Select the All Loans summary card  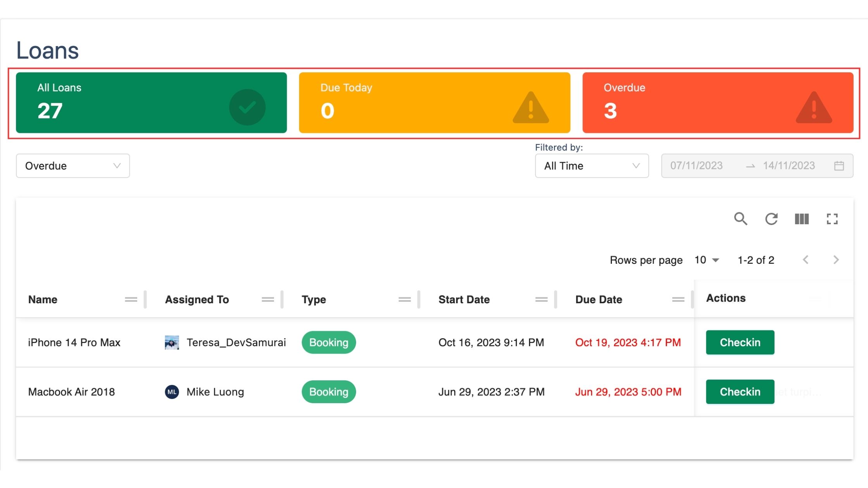coord(151,103)
